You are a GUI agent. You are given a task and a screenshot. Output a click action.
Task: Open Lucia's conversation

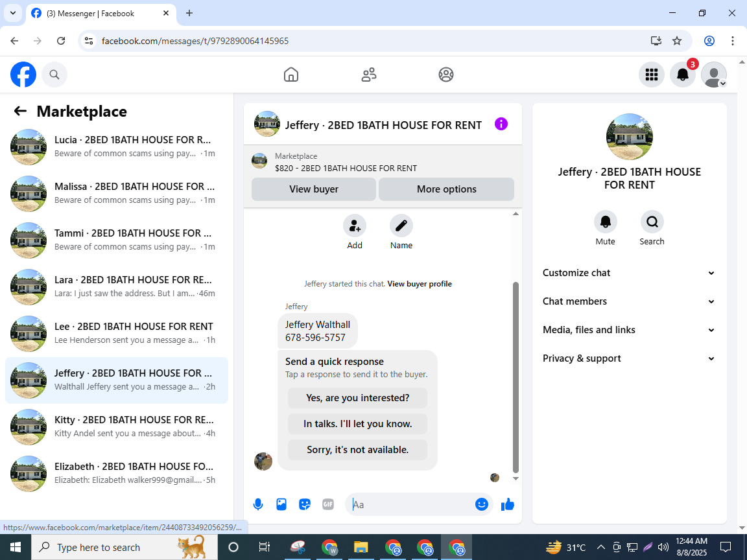[116, 146]
